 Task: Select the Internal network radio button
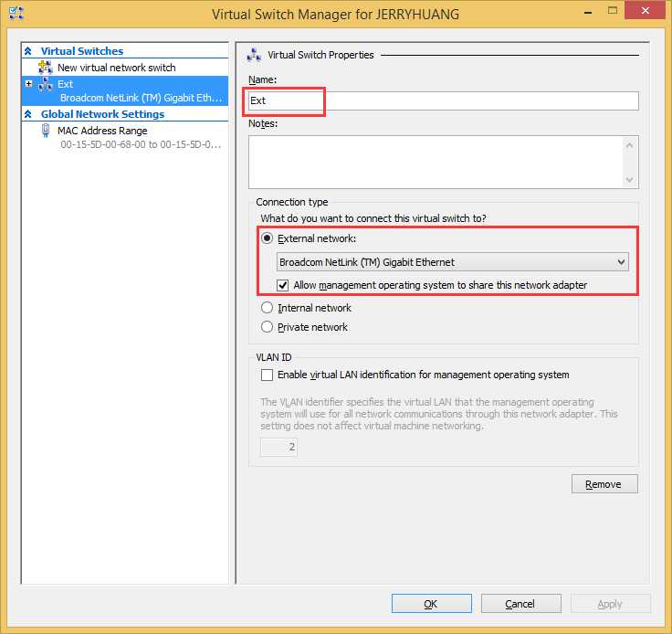[267, 308]
